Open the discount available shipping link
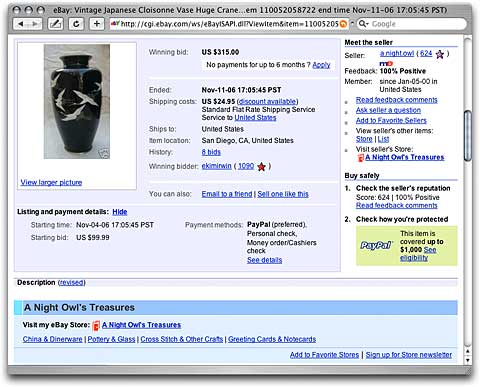Image resolution: width=480 pixels, height=387 pixels. [267, 101]
